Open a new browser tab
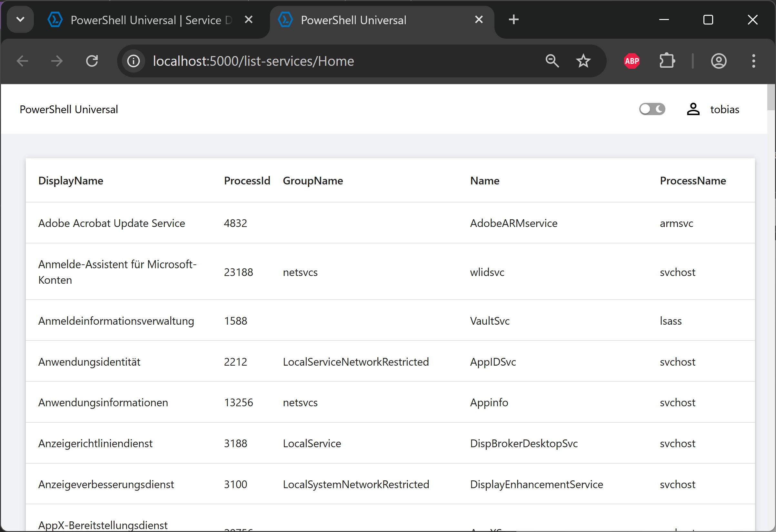The width and height of the screenshot is (776, 532). point(513,20)
